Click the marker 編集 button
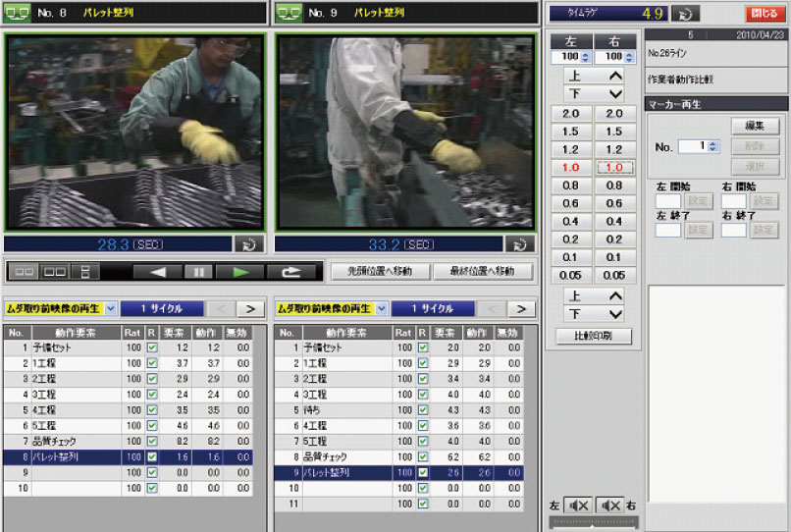 tap(756, 127)
